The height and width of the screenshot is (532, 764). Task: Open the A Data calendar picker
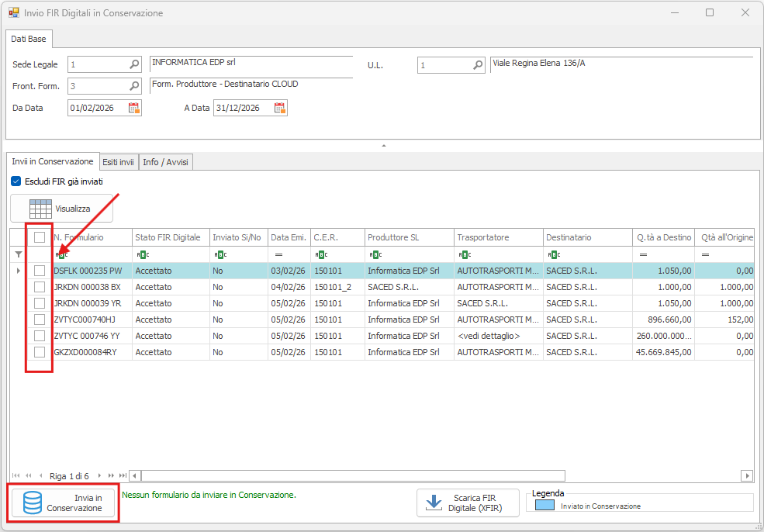click(280, 108)
